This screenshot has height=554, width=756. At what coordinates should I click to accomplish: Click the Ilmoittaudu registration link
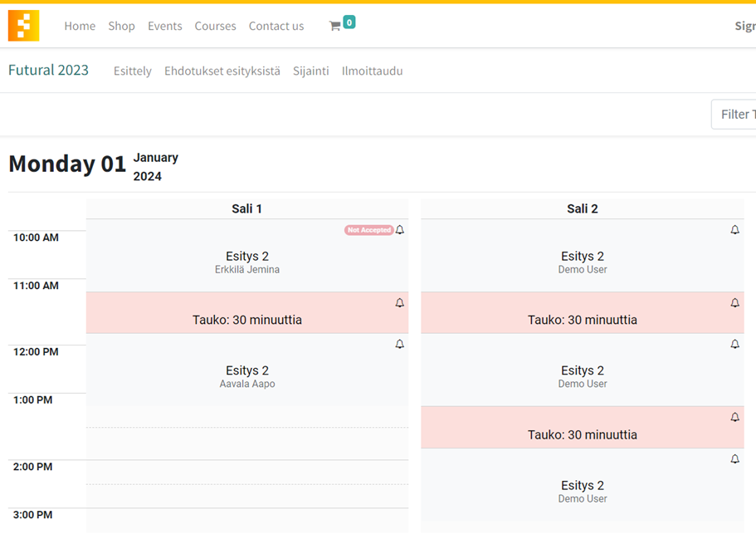pos(372,71)
